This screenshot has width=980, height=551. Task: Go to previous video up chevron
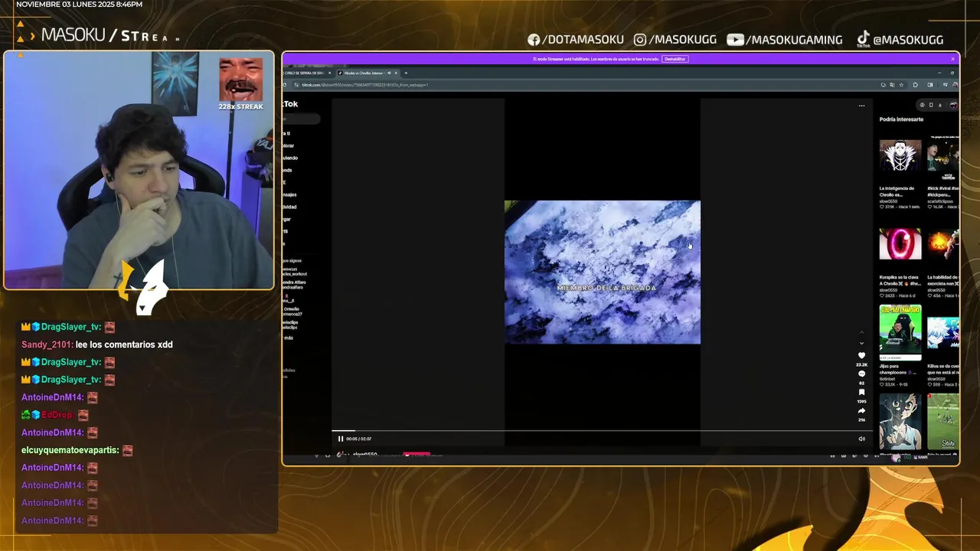[861, 332]
